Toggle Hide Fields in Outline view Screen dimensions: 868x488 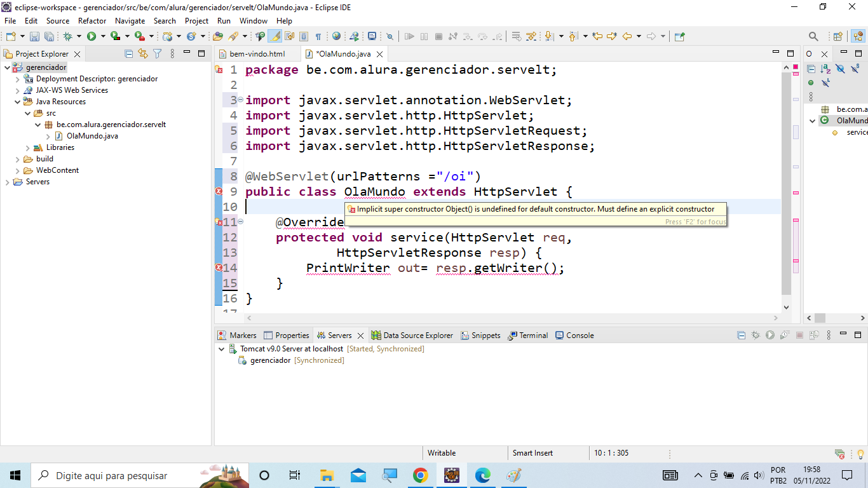[840, 69]
